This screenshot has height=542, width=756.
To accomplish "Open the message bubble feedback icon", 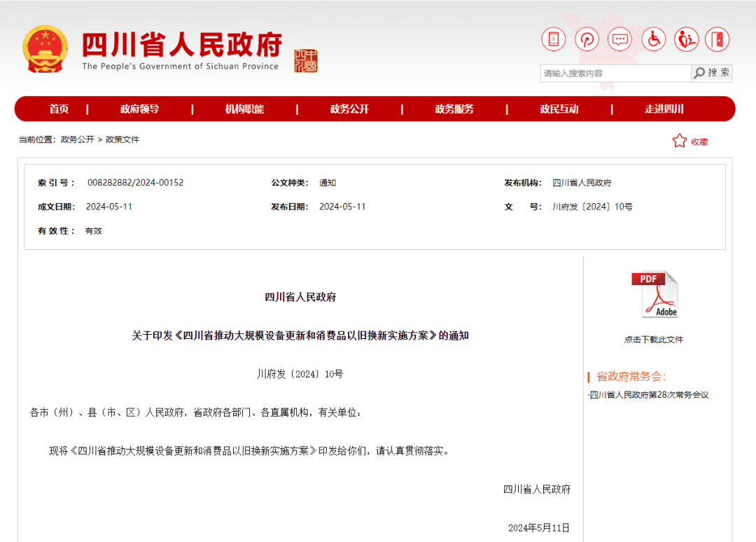I will click(x=619, y=39).
